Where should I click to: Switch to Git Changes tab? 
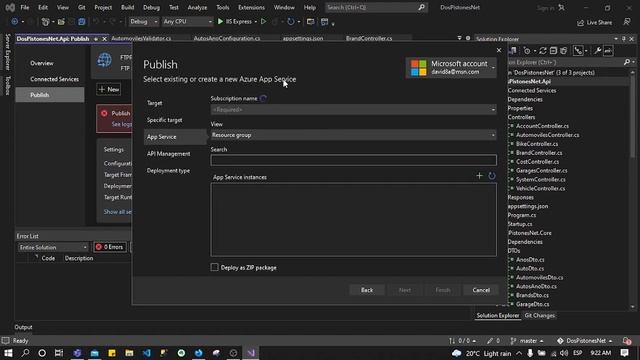(x=539, y=315)
